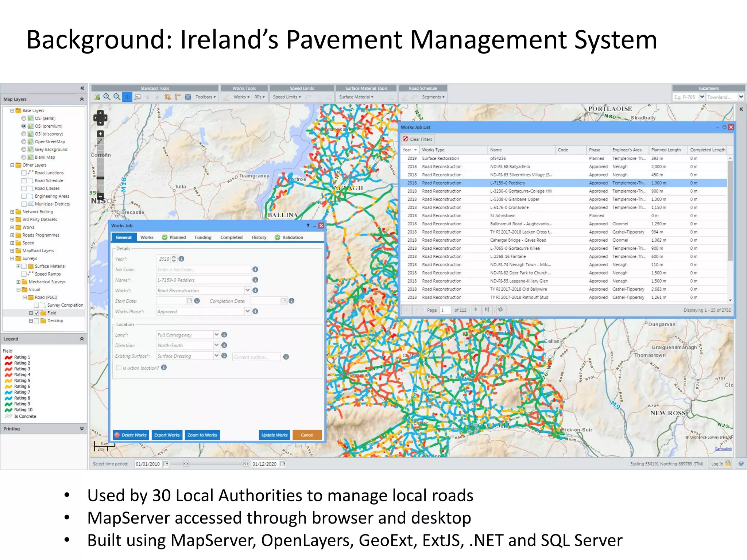
Task: Tick the Is urban location checkbox
Action: 119,367
